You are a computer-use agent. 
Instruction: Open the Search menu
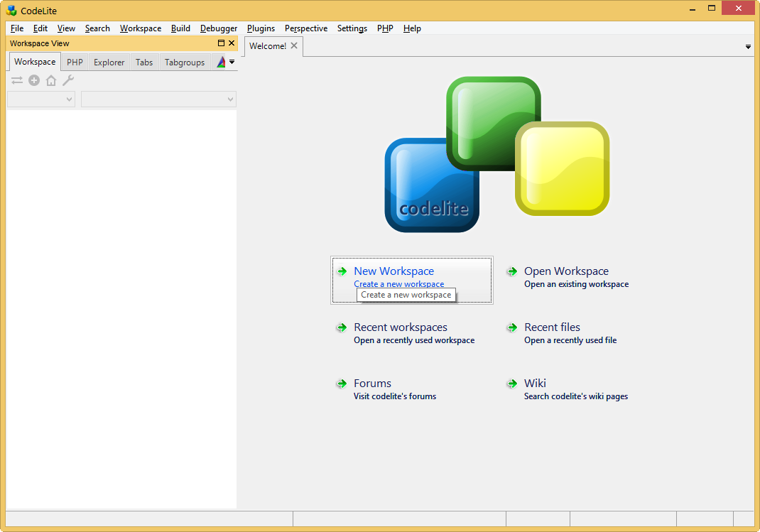(x=97, y=28)
